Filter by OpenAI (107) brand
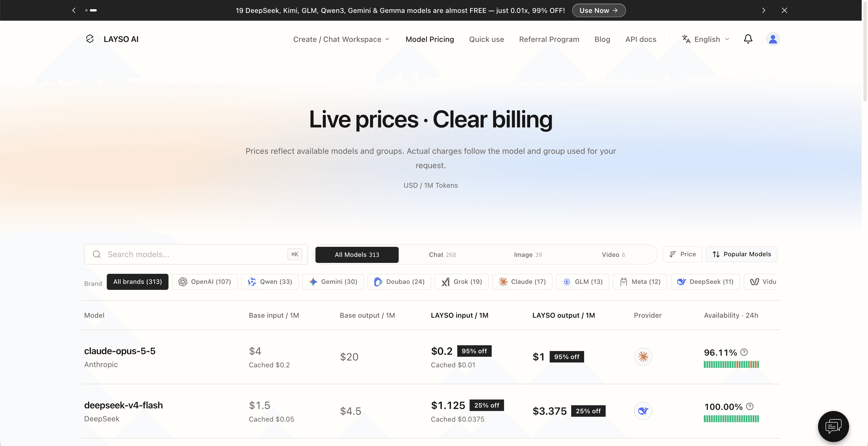The height and width of the screenshot is (446, 868). coord(205,282)
